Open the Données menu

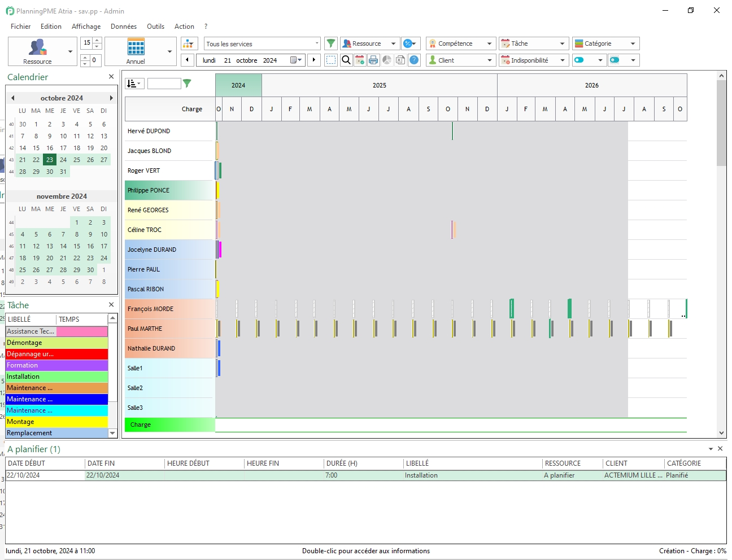pyautogui.click(x=123, y=27)
